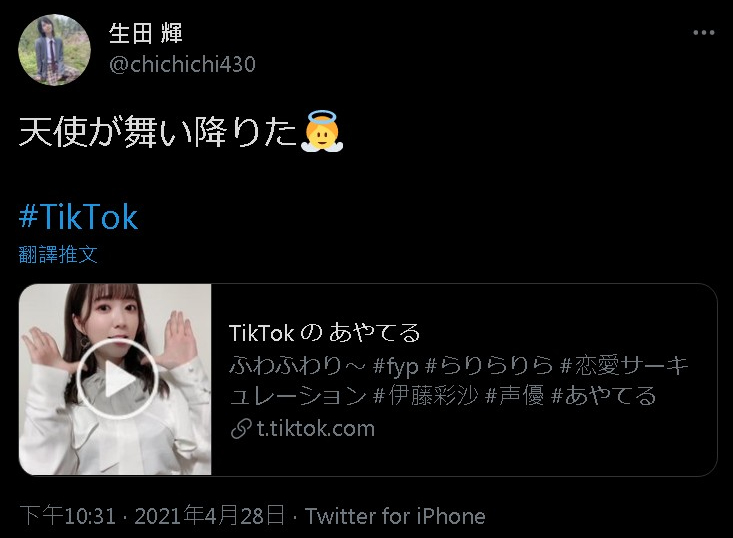
Task: Click the angel emoji in the tweet
Action: click(322, 131)
